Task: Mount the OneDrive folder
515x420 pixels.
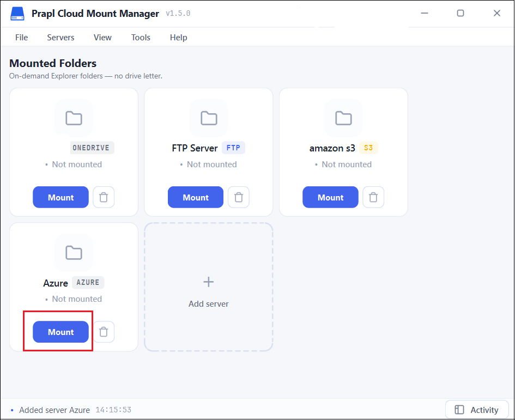Action: pyautogui.click(x=60, y=197)
